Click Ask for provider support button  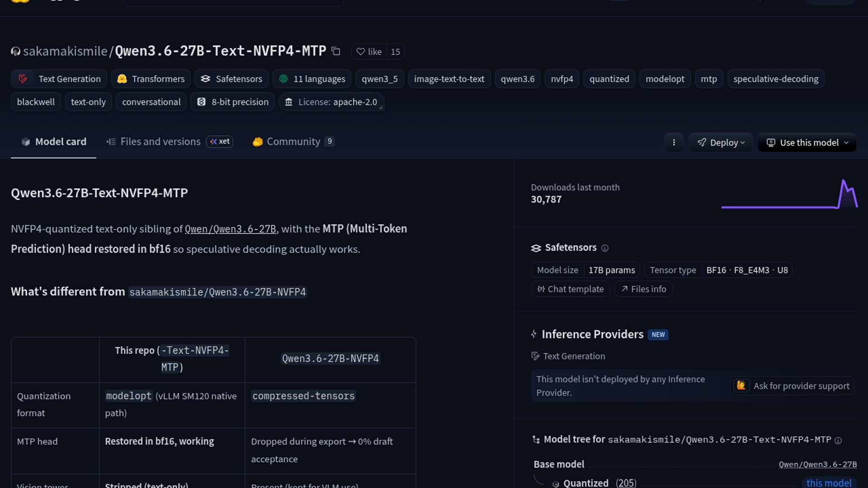[x=793, y=386]
